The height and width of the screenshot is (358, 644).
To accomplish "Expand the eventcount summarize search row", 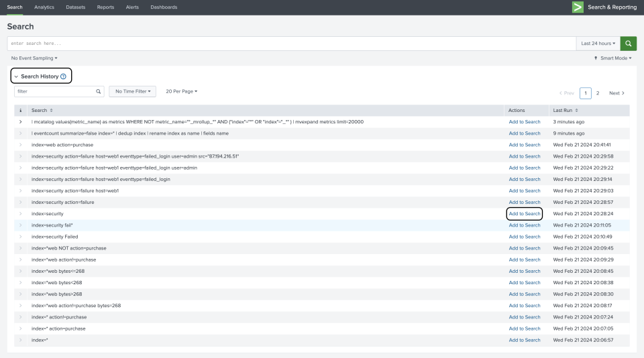I will (x=21, y=133).
